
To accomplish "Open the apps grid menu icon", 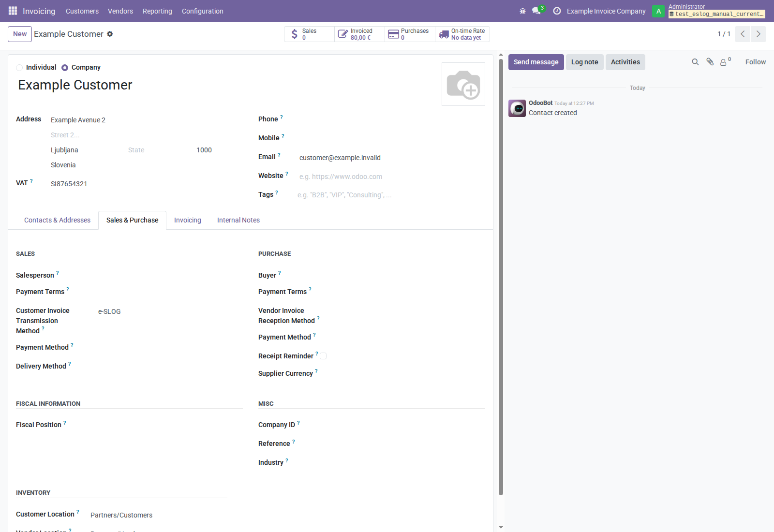I will [13, 11].
